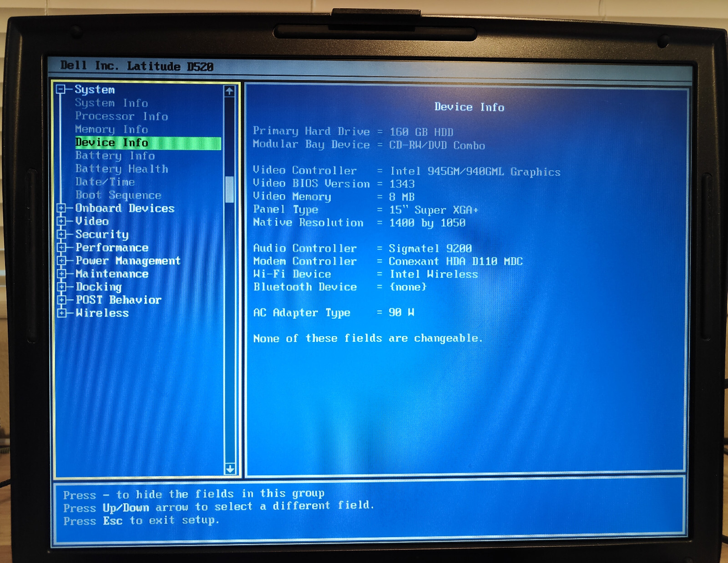Click the scroll up arrow in tree panel
Image resolution: width=728 pixels, height=563 pixels.
pyautogui.click(x=229, y=91)
